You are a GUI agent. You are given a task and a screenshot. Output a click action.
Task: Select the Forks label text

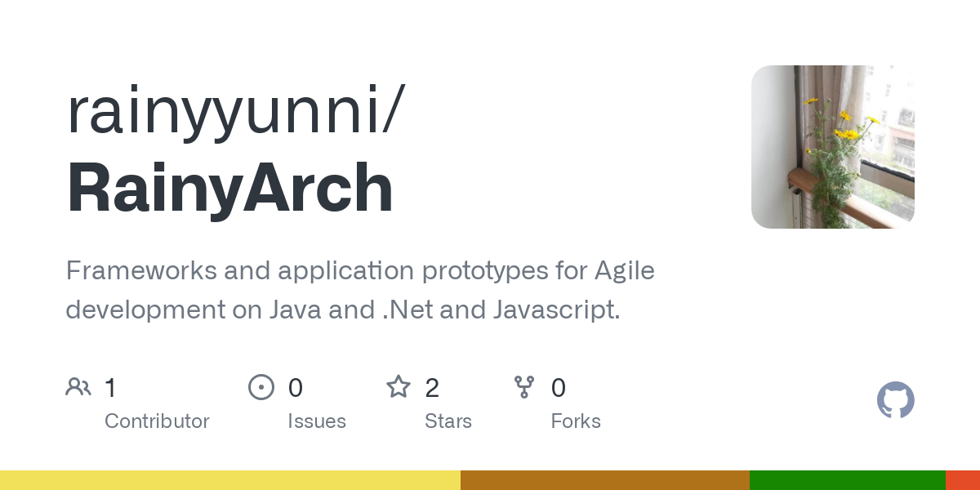tap(576, 421)
